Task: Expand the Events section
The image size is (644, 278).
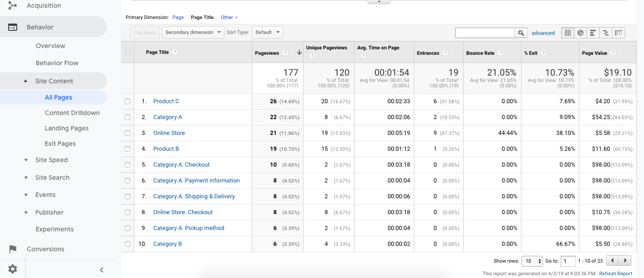Action: click(26, 195)
